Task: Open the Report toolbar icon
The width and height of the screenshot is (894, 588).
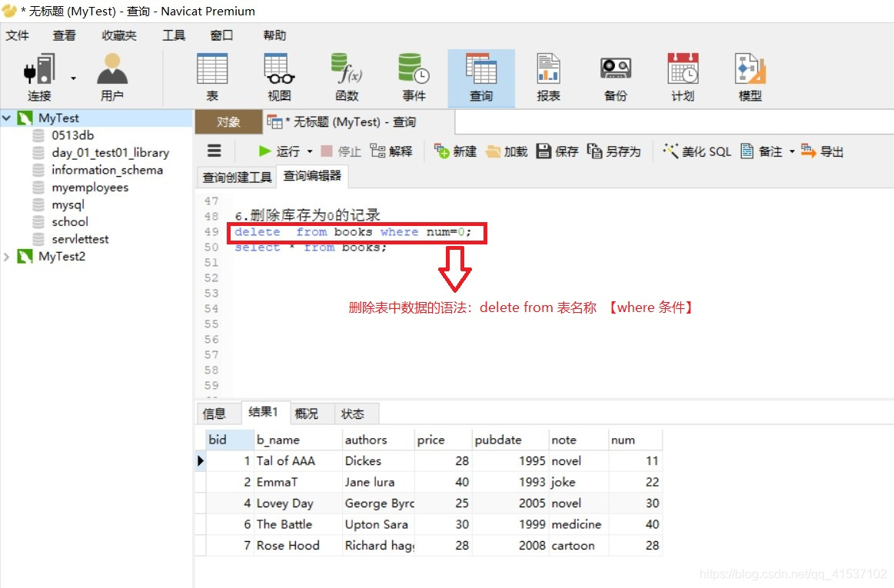Action: (549, 77)
